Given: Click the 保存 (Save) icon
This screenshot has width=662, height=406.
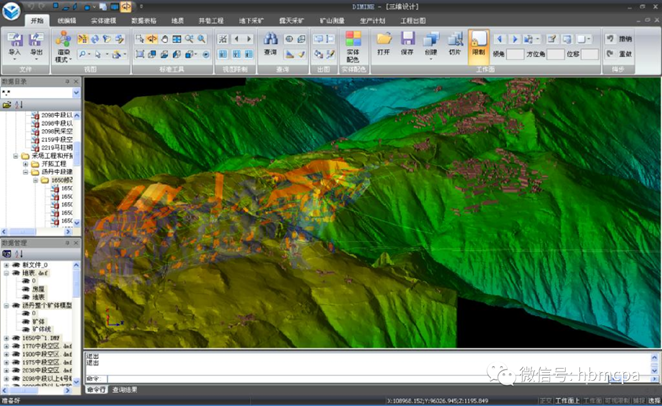Looking at the screenshot, I should click(x=407, y=43).
